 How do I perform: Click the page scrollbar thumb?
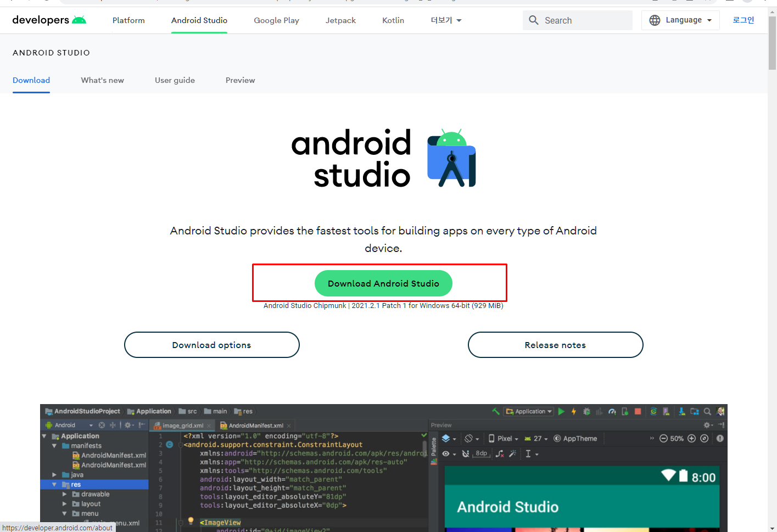[x=772, y=43]
